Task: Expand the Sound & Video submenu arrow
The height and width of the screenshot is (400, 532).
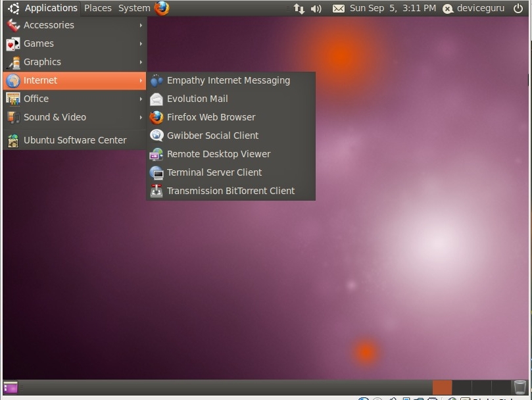Action: pyautogui.click(x=141, y=118)
